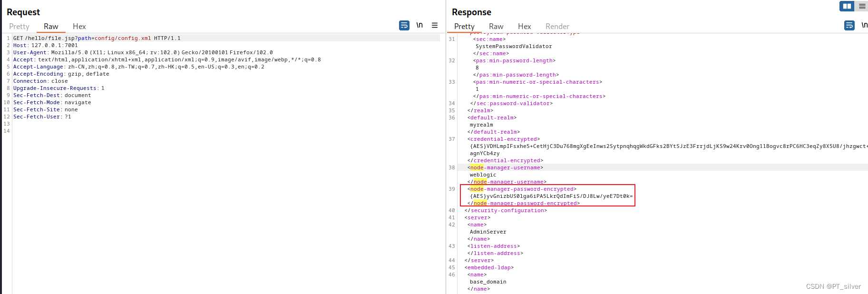Click the agnYCb4zy continuation text
The height and width of the screenshot is (294, 868).
click(485, 153)
